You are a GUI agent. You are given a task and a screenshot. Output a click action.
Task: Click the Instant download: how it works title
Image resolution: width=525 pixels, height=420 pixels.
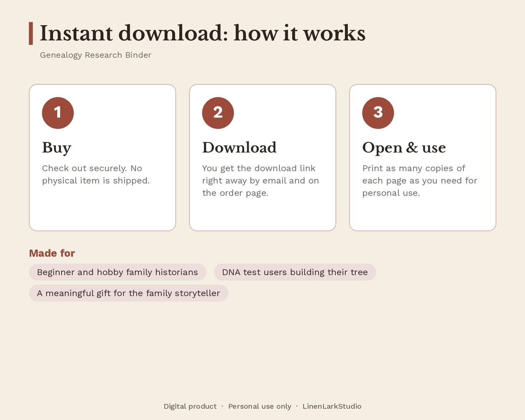pos(202,33)
